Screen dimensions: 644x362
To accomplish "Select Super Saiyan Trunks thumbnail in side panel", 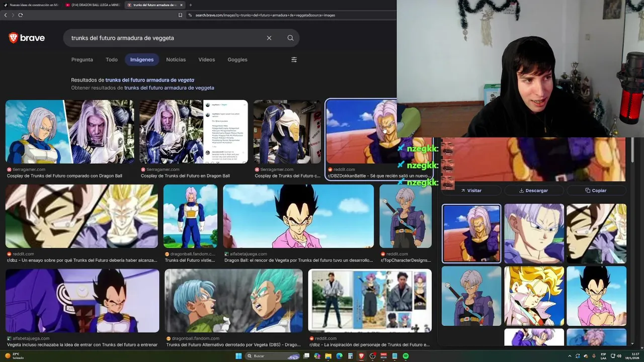I will (x=534, y=296).
